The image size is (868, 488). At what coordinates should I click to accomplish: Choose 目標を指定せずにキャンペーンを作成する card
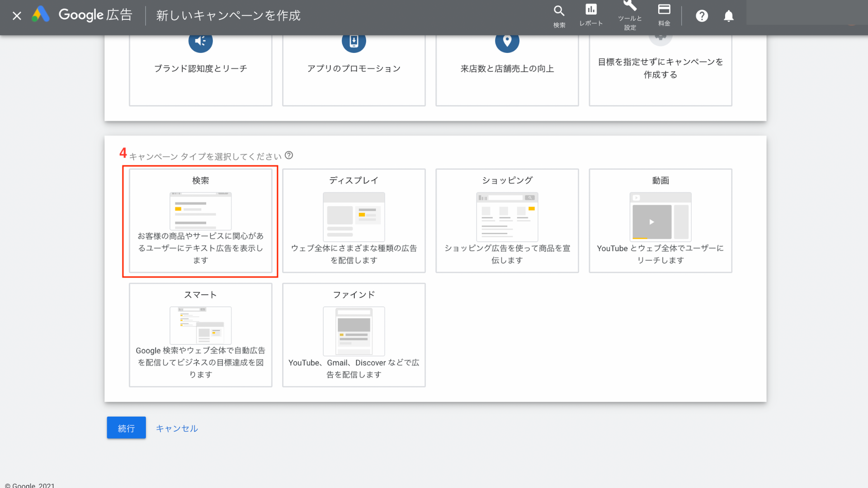point(660,70)
